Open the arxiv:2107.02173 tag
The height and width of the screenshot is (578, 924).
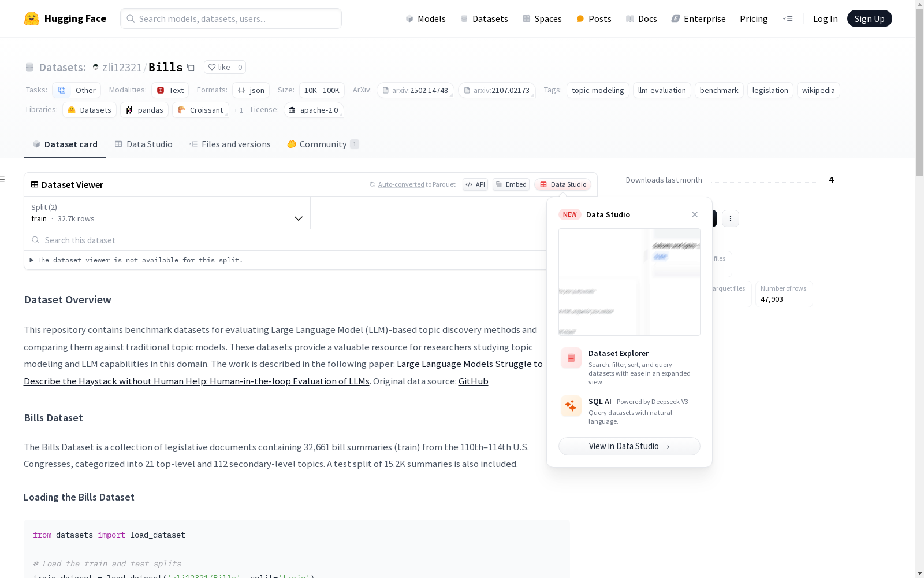497,90
